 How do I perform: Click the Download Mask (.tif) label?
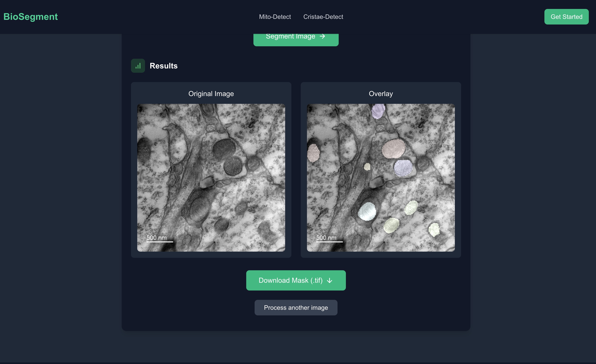[x=290, y=280]
